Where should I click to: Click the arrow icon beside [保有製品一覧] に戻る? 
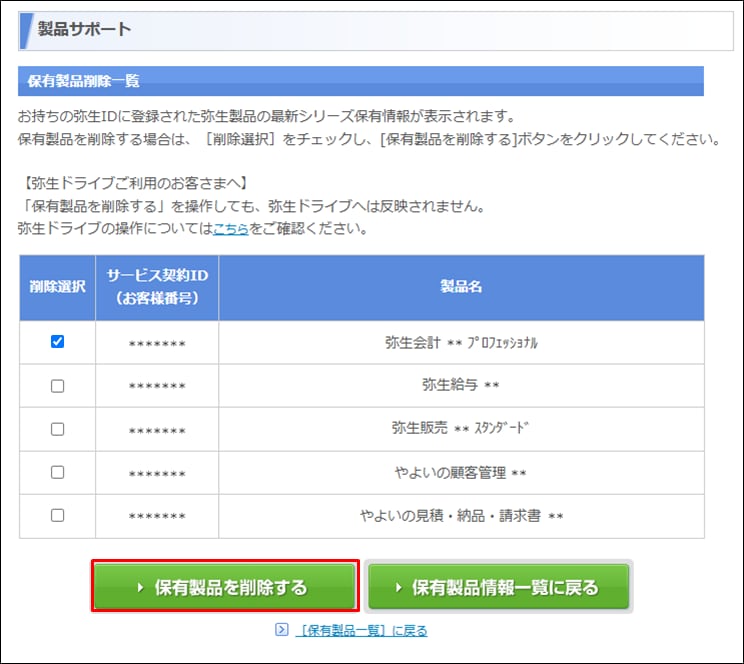pyautogui.click(x=281, y=630)
